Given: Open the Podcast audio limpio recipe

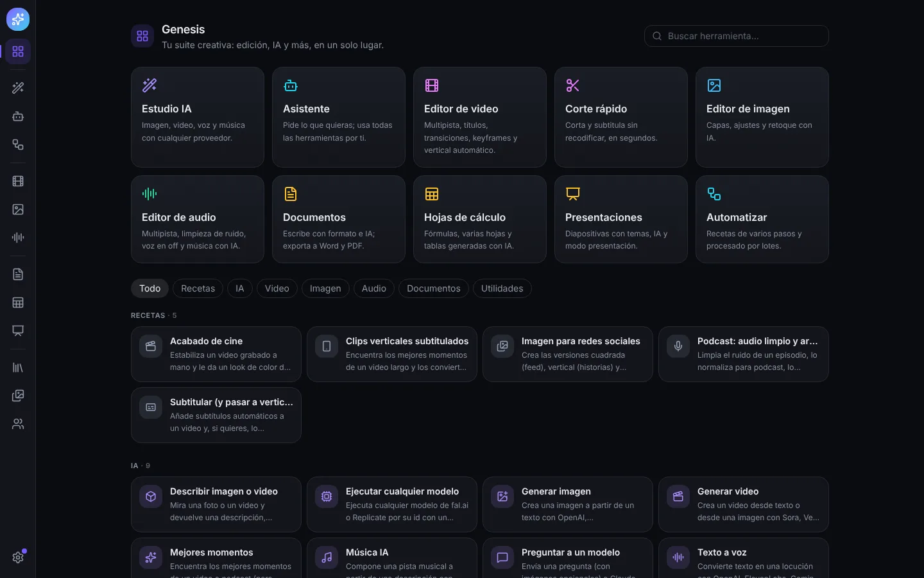Looking at the screenshot, I should [x=744, y=354].
